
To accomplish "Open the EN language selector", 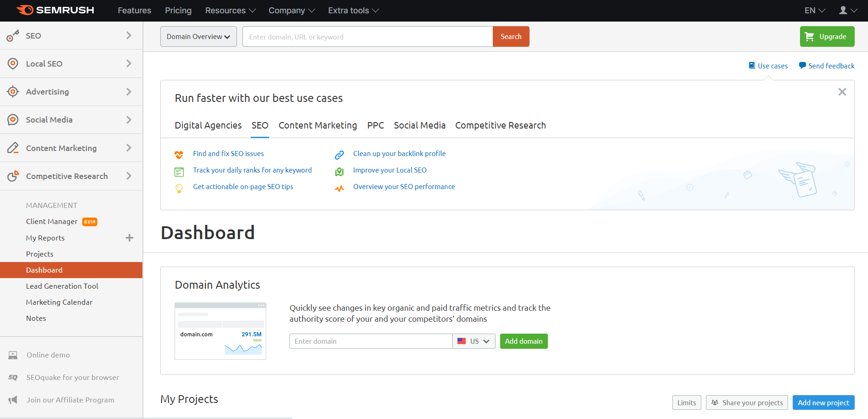I will [x=815, y=10].
